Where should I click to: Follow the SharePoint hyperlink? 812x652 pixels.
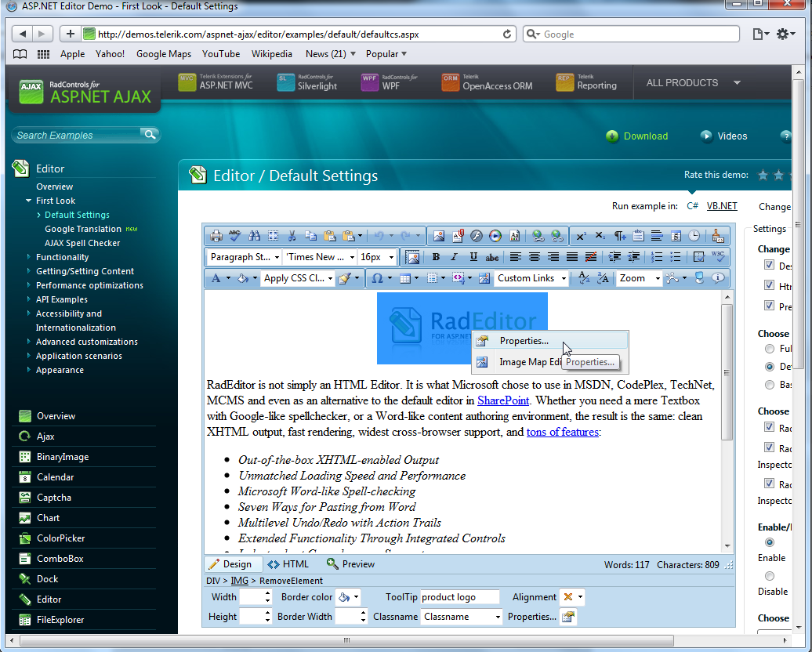point(503,400)
